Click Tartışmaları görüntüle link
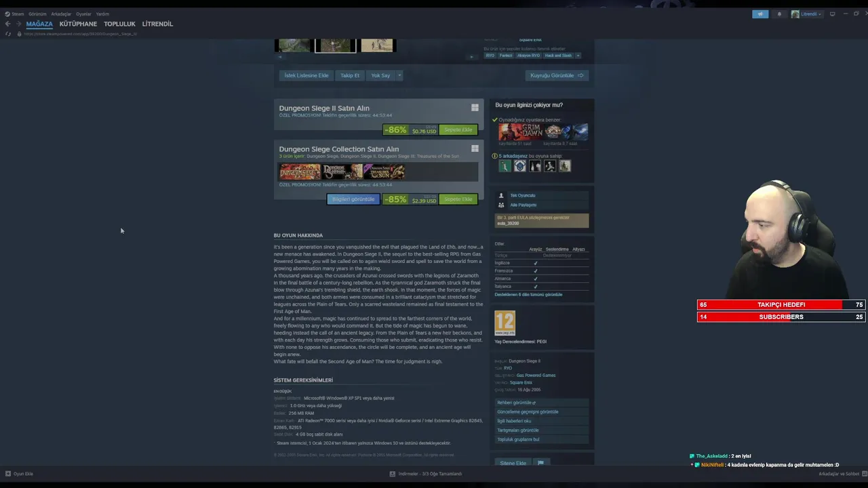 542,430
